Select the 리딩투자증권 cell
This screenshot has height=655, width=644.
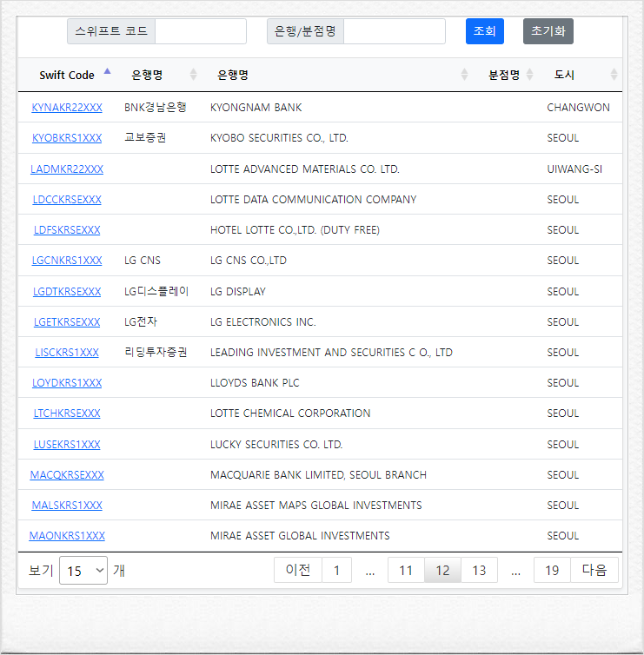(x=156, y=353)
